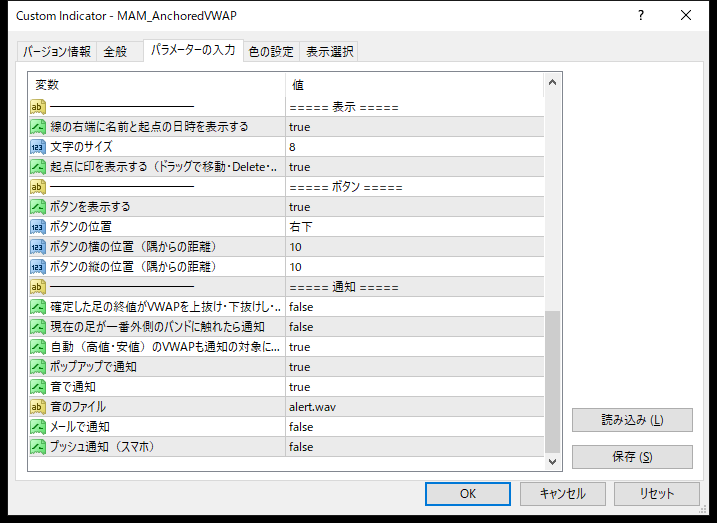This screenshot has width=717, height=523.
Task: Click the vertical scrollbar thumb
Action: point(552,382)
